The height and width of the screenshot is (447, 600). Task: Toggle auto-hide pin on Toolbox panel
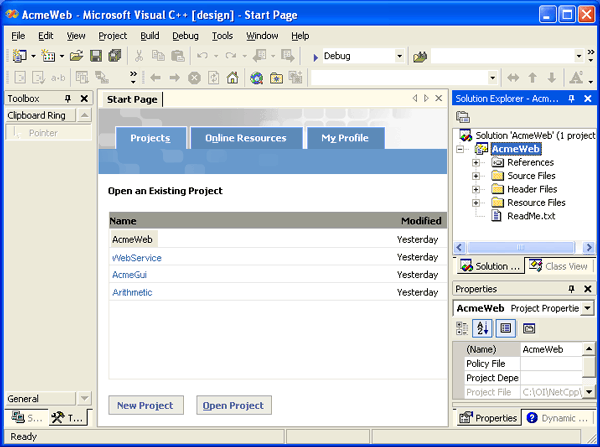tap(68, 99)
